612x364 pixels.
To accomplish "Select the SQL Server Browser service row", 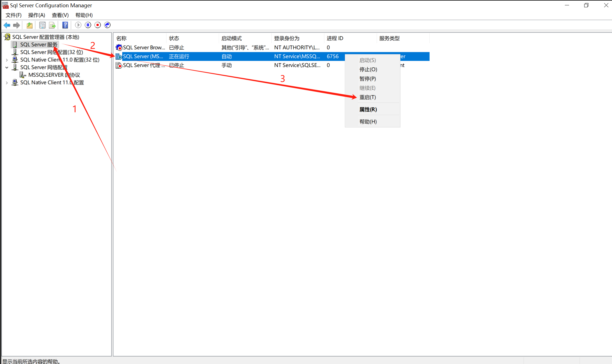I will click(x=144, y=48).
